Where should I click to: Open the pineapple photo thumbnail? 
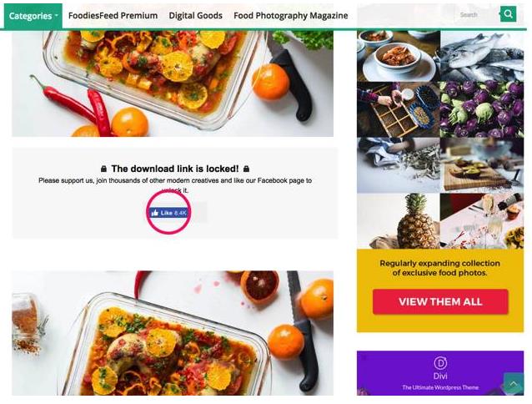399,221
